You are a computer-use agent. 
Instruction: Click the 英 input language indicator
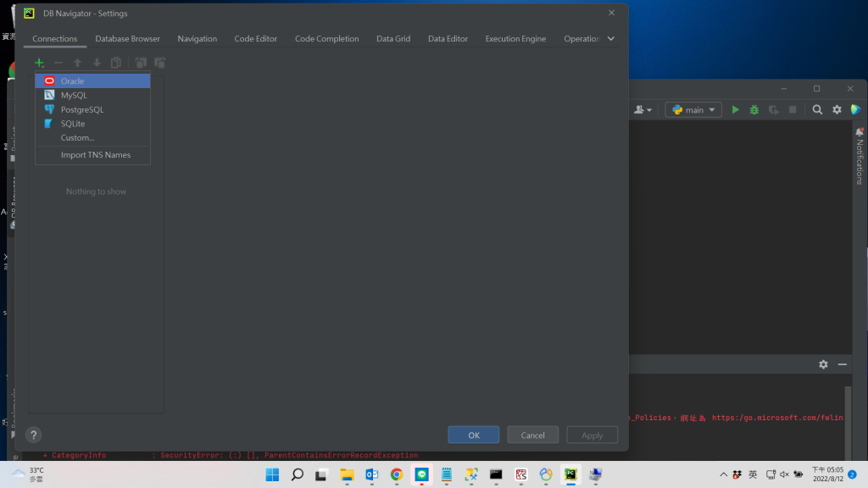753,474
